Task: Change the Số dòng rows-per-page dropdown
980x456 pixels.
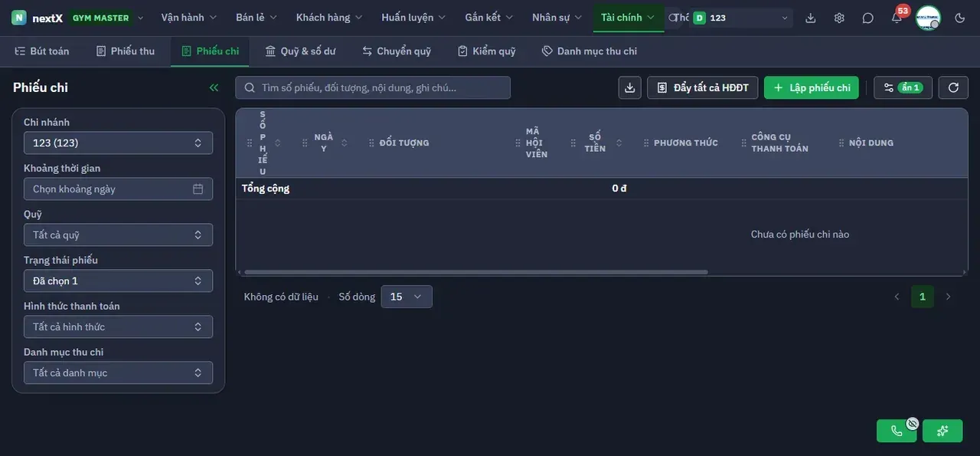Action: point(407,297)
